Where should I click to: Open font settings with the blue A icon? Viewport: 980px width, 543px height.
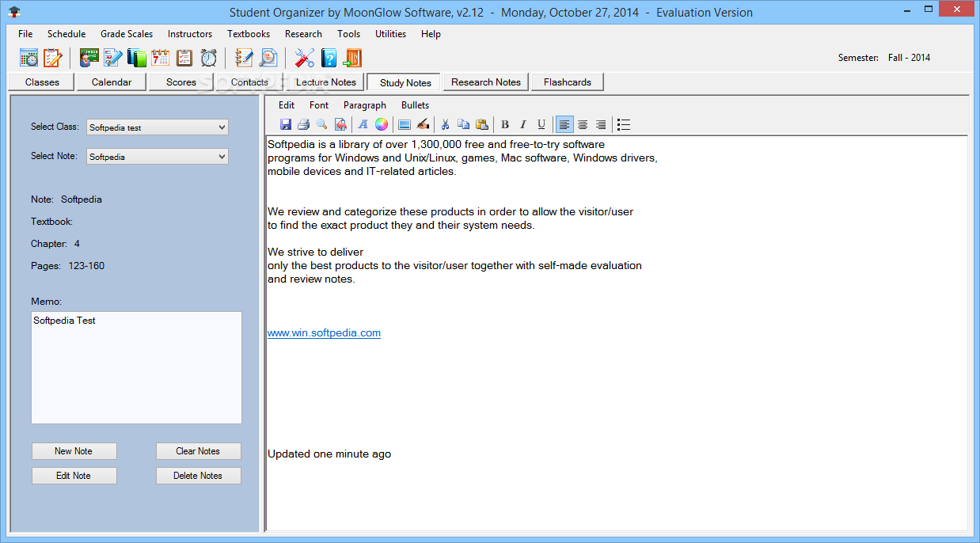[x=363, y=124]
